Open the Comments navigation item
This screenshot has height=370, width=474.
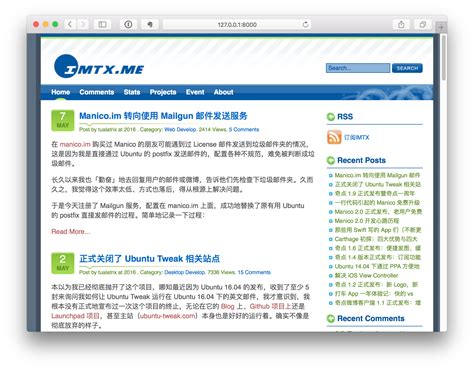pyautogui.click(x=97, y=92)
